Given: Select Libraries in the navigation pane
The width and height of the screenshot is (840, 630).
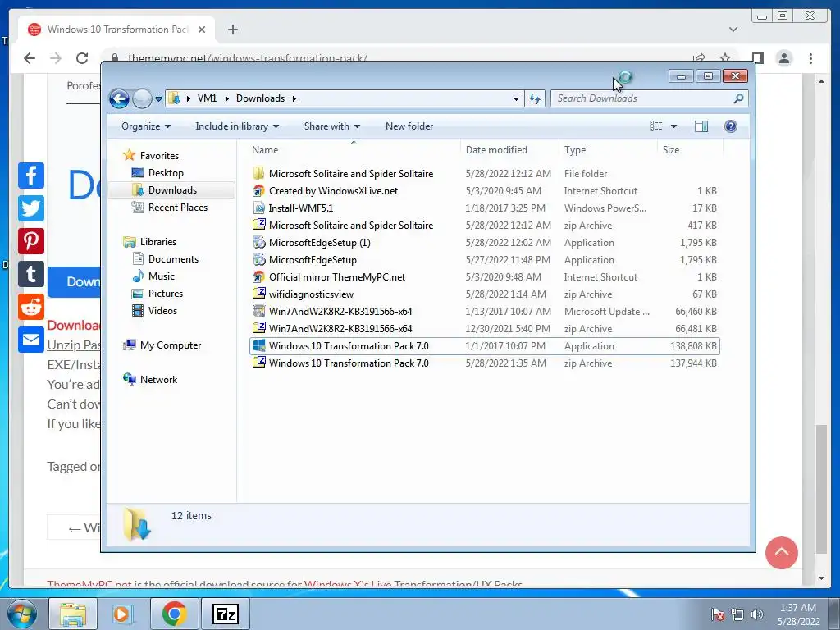Looking at the screenshot, I should pos(157,242).
